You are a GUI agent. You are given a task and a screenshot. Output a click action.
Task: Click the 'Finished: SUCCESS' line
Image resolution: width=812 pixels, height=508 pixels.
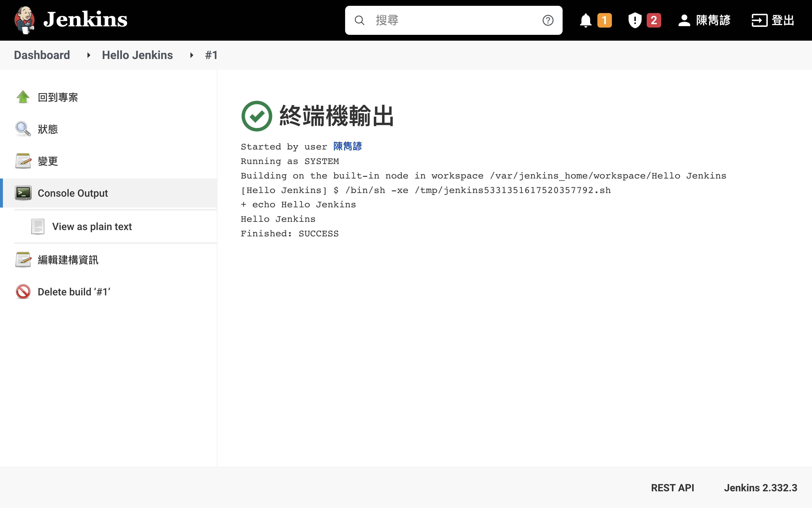tap(290, 233)
